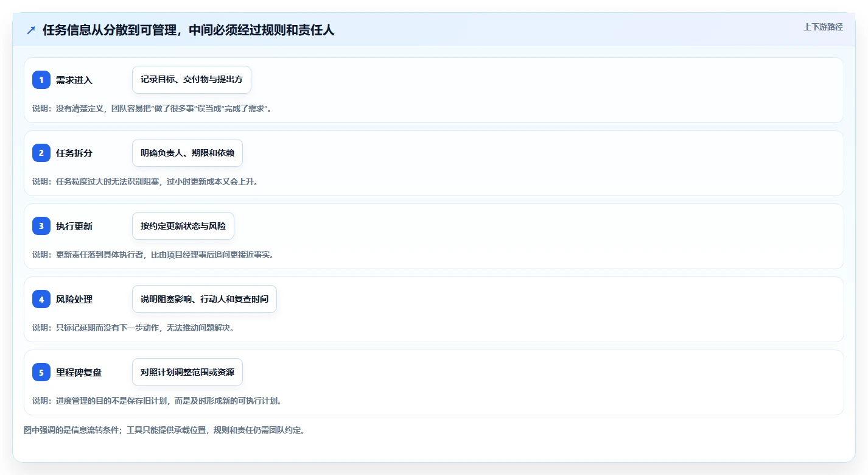Click the 对照计划调整范围或资源 chip
The height and width of the screenshot is (475, 868).
point(187,372)
